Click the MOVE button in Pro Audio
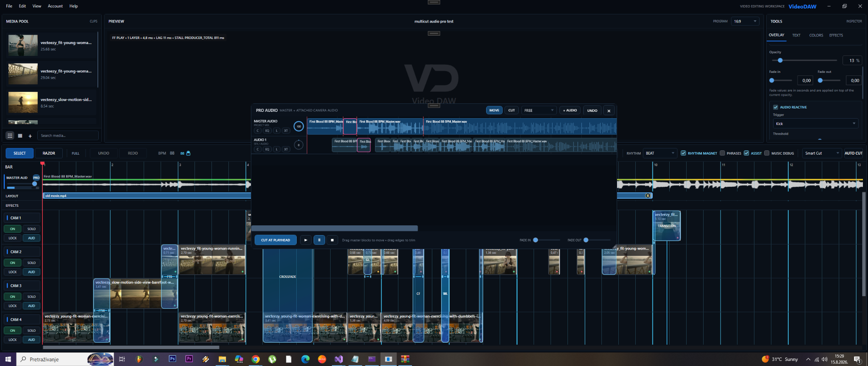This screenshot has height=366, width=868. pos(494,111)
